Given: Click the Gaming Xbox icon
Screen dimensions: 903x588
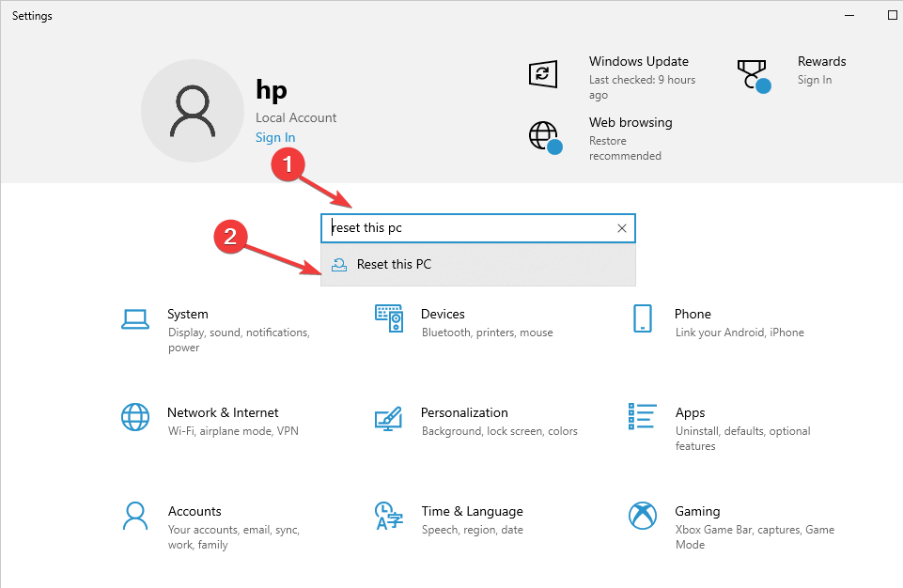Looking at the screenshot, I should (x=642, y=516).
